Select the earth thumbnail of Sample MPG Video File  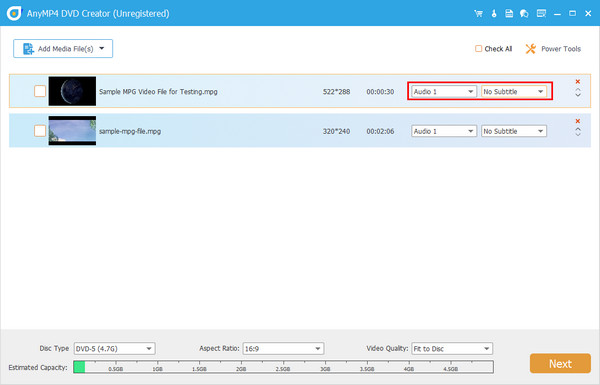point(72,91)
